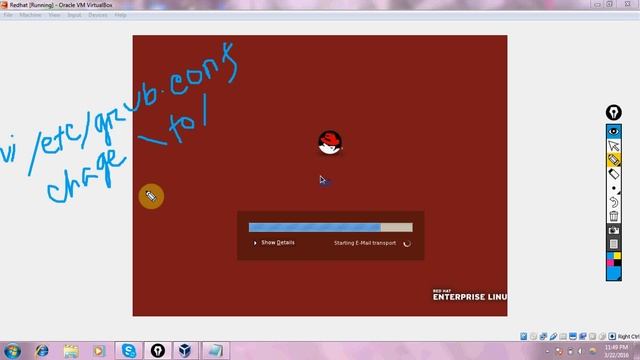Clear all ink with the trash icon
640x360 pixels.
[613, 216]
